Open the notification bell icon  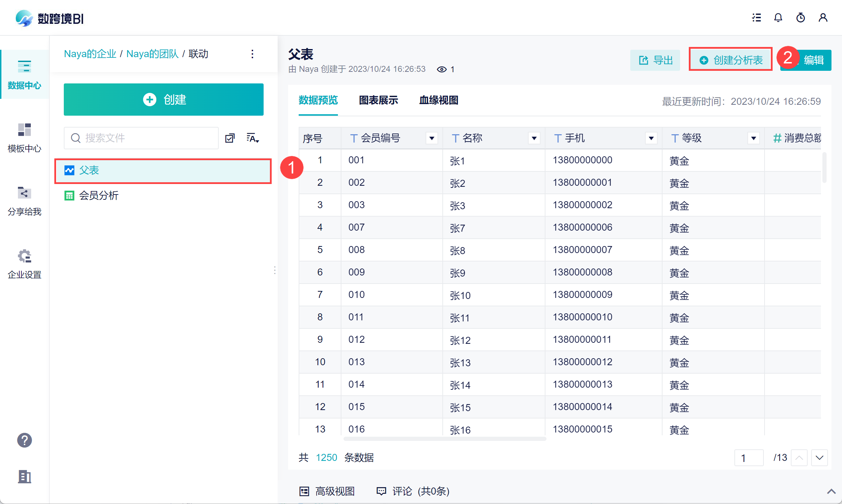coord(778,18)
